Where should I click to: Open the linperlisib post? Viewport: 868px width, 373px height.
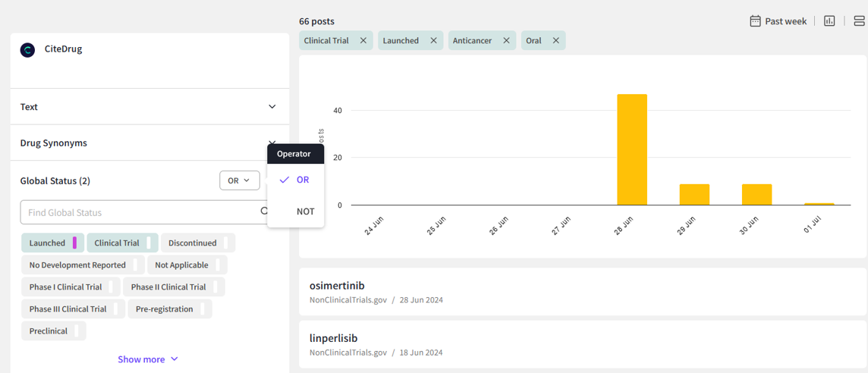click(334, 338)
